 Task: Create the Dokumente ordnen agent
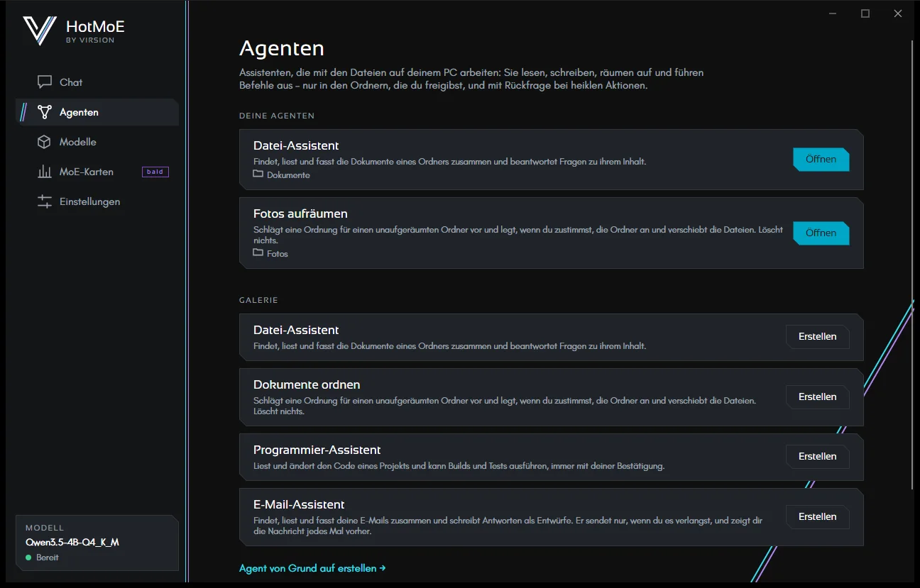pyautogui.click(x=817, y=396)
